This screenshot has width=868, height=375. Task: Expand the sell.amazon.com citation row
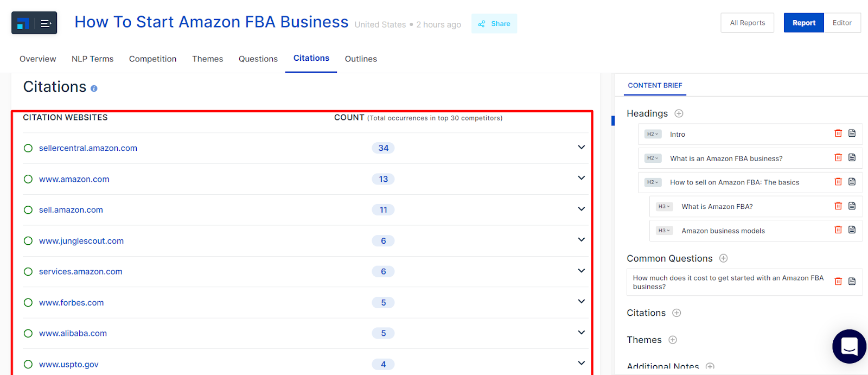tap(581, 209)
